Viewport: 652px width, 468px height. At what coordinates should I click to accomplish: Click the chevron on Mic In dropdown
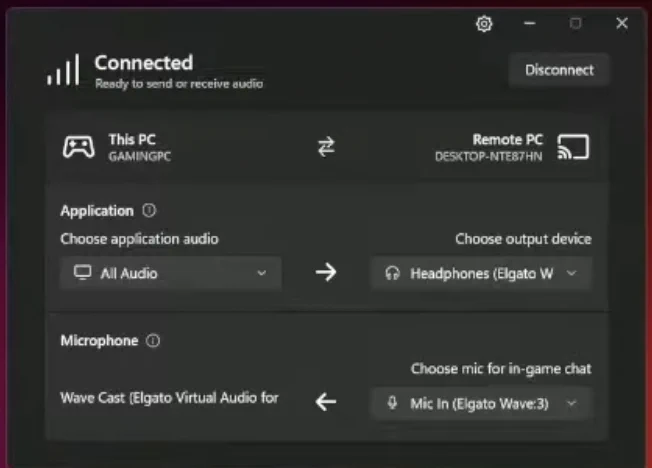coord(572,403)
